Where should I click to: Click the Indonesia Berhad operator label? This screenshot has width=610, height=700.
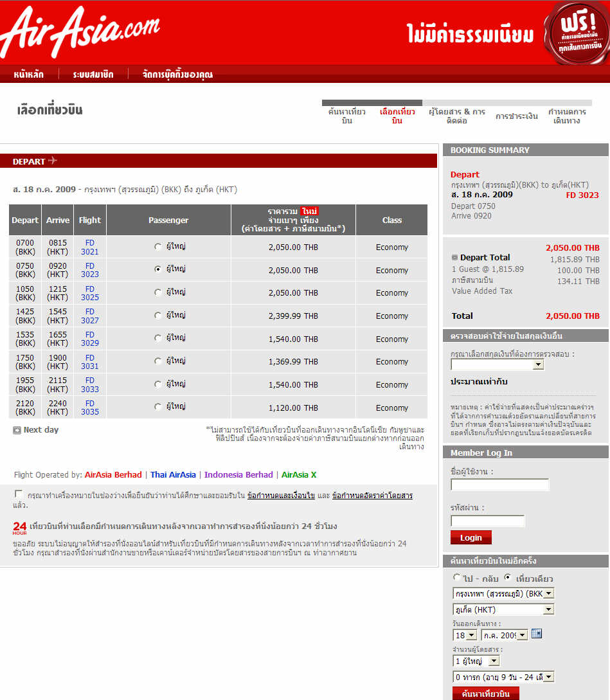pyautogui.click(x=238, y=474)
